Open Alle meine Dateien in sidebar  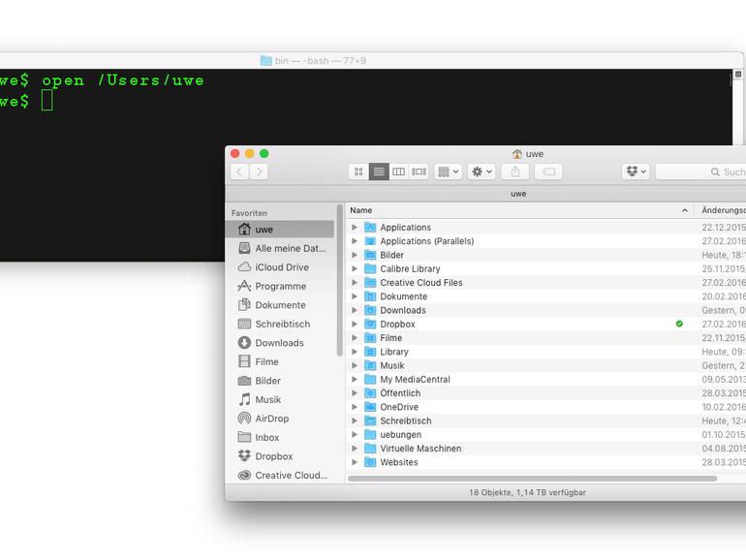click(x=280, y=248)
